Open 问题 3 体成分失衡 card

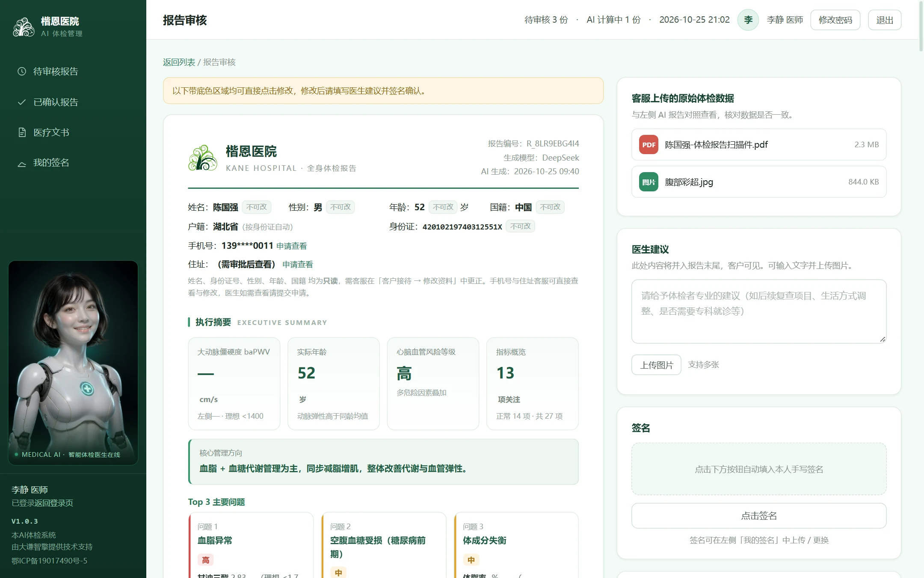click(516, 545)
